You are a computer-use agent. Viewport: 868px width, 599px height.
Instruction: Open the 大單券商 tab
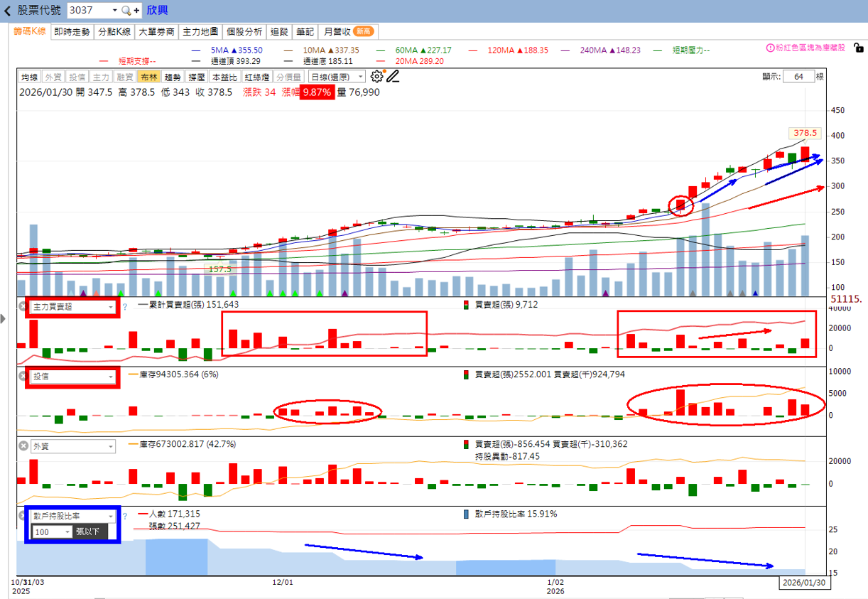pyautogui.click(x=156, y=31)
